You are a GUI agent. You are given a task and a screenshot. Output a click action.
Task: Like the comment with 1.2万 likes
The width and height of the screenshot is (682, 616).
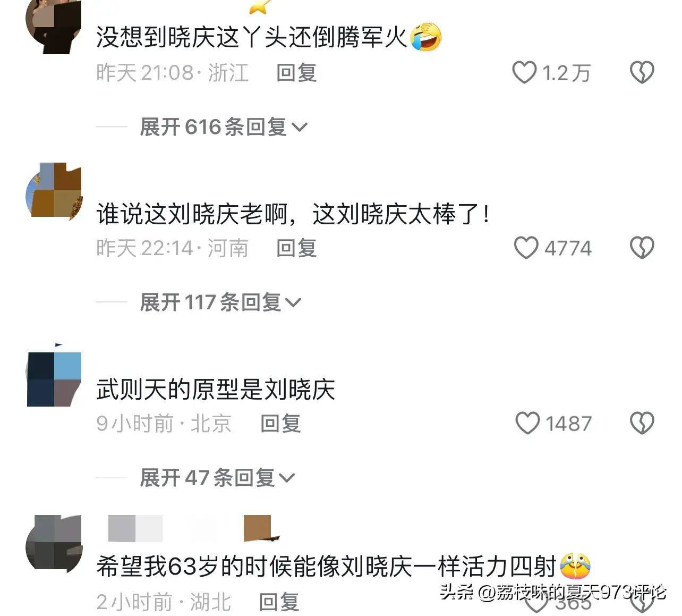[x=524, y=73]
